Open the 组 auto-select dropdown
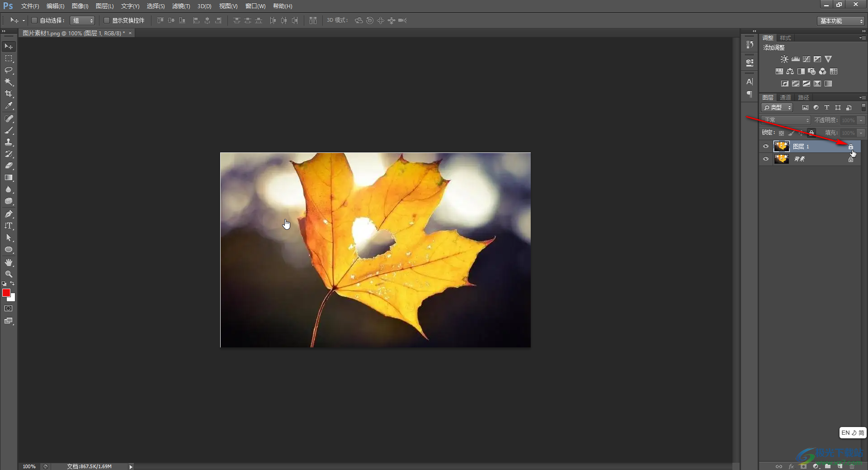This screenshot has width=868, height=470. click(82, 20)
